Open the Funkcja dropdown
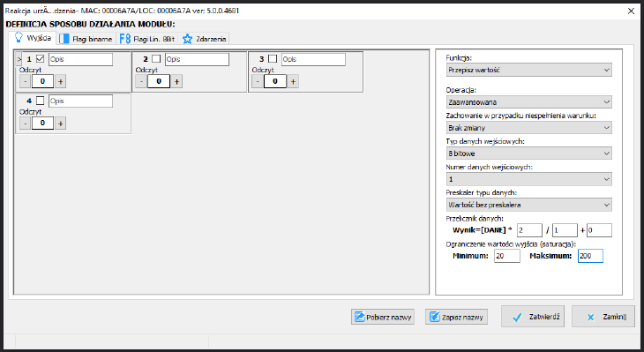Screen dimensions: 644x352 pyautogui.click(x=529, y=70)
